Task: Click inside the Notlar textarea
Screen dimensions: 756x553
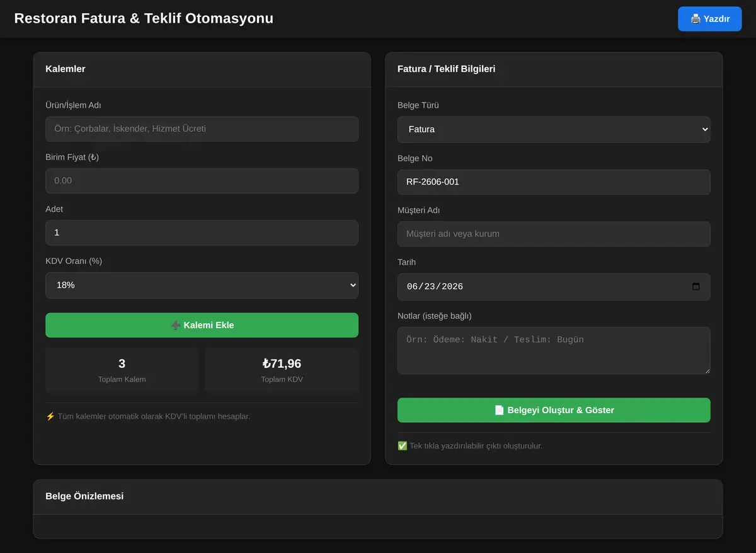Action: pyautogui.click(x=554, y=350)
